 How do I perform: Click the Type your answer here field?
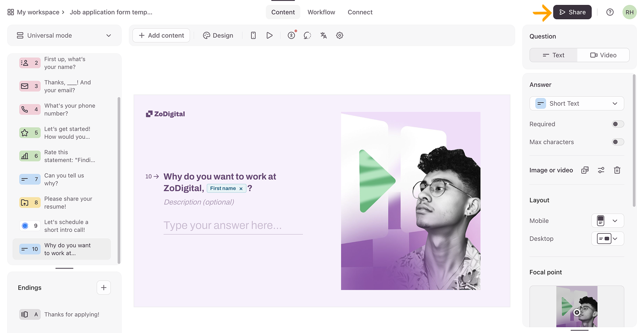[233, 226]
